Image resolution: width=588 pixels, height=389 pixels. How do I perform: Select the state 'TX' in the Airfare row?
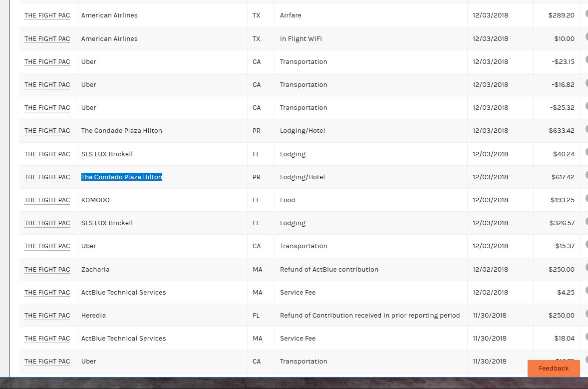256,15
